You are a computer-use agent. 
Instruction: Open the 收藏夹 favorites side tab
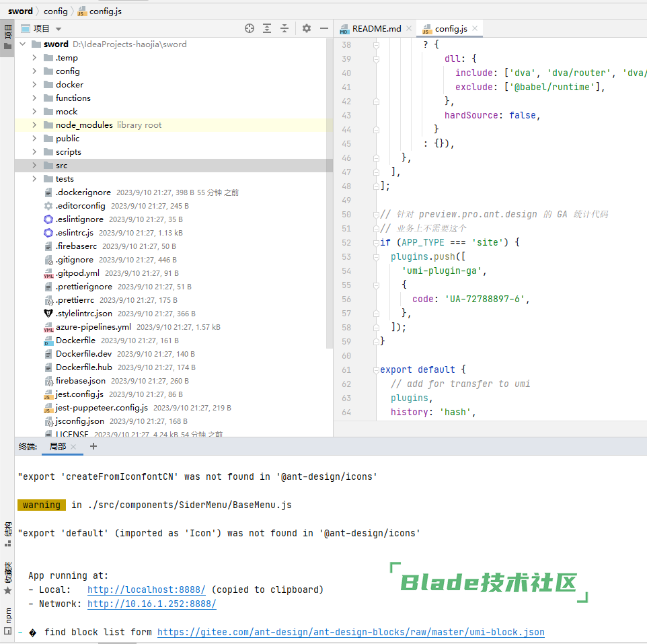7,578
